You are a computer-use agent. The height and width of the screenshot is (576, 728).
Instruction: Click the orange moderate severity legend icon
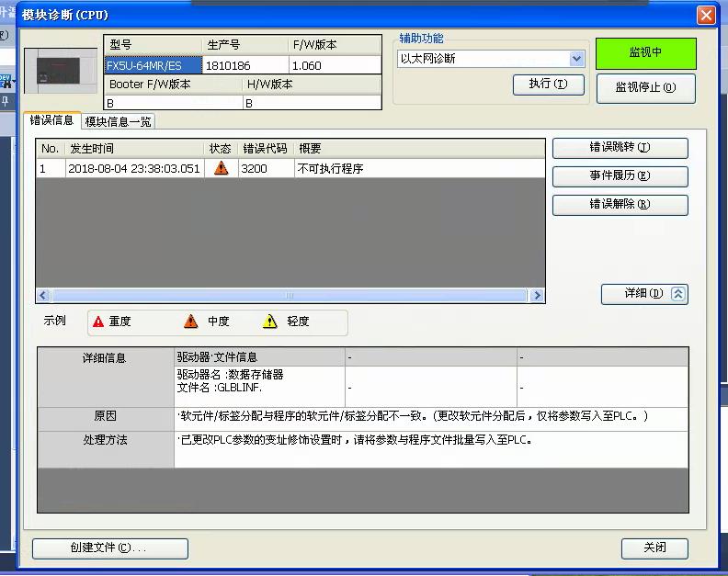(x=190, y=322)
